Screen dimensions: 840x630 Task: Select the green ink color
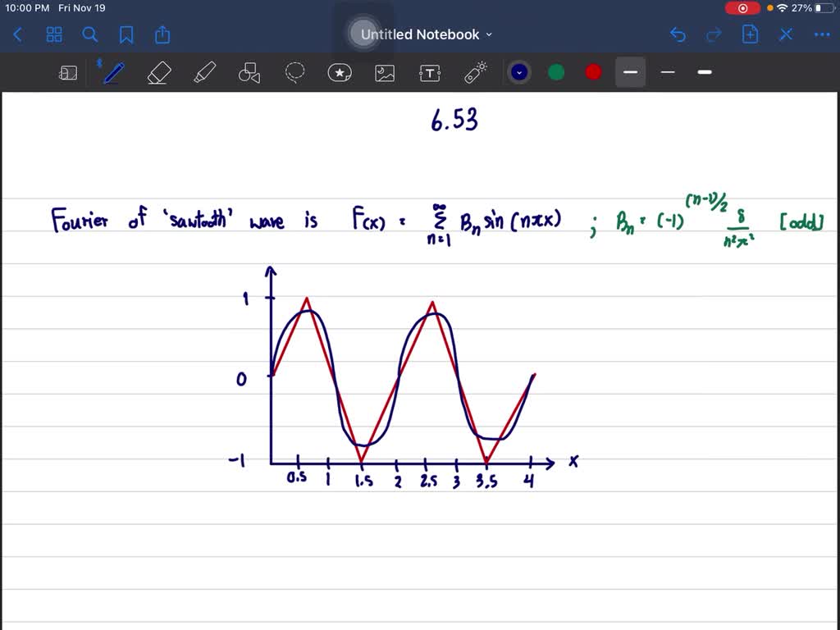556,72
